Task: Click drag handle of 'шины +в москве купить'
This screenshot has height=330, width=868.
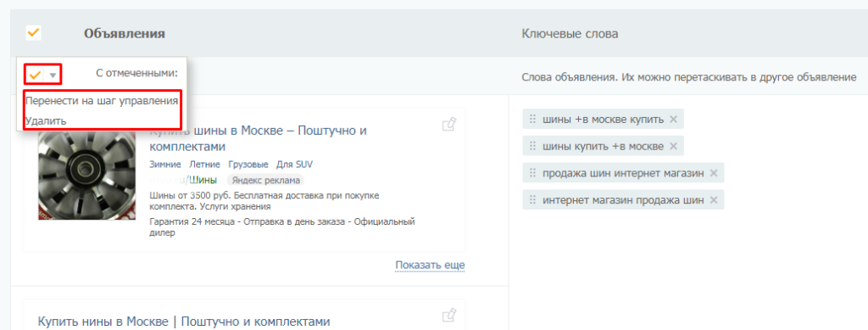Action: point(532,119)
